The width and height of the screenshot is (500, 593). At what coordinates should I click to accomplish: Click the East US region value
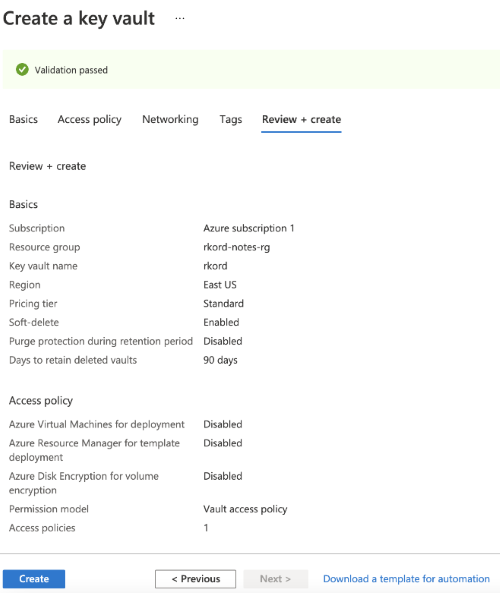220,285
